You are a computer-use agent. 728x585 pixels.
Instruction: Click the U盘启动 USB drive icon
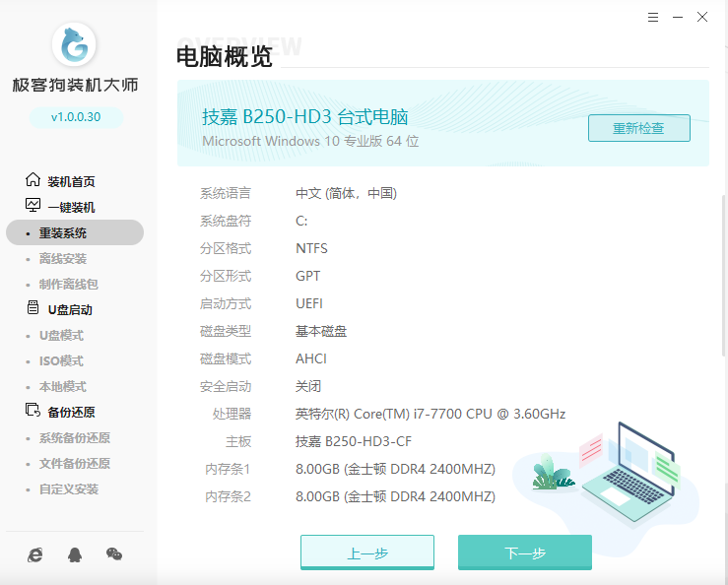[x=33, y=307]
